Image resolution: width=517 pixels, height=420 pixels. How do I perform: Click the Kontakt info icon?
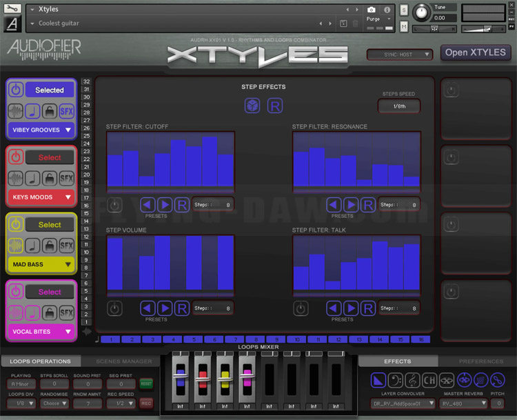(387, 10)
